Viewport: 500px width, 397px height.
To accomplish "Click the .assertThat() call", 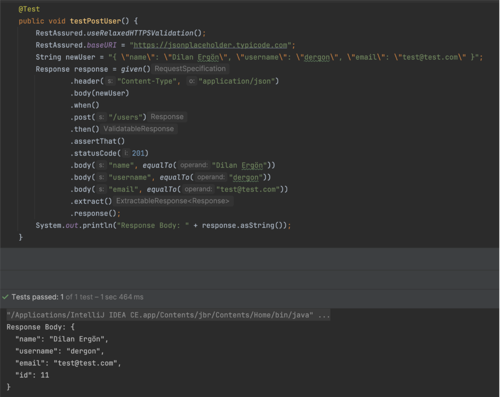I will coord(97,141).
